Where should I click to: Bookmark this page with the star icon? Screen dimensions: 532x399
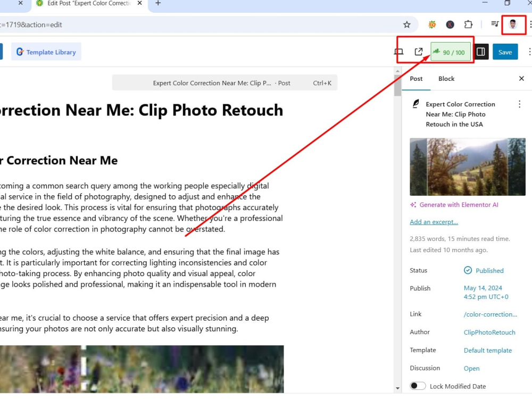click(406, 24)
